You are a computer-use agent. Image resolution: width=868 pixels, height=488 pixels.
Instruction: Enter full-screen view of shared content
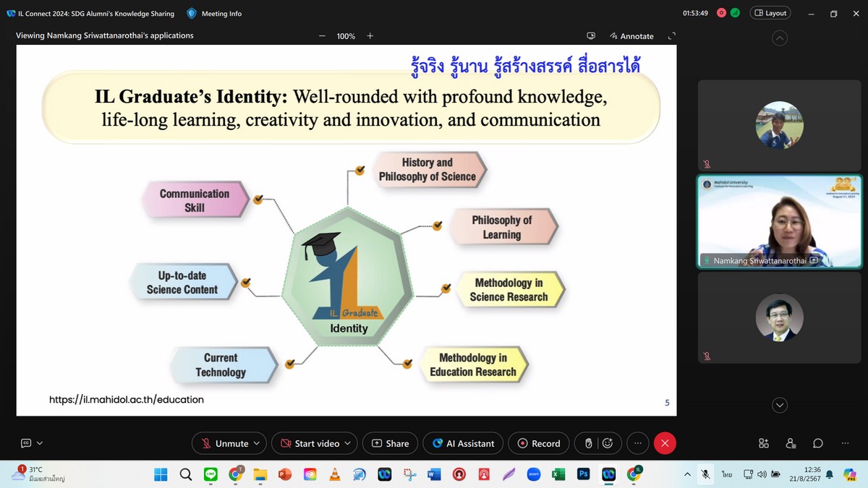671,36
